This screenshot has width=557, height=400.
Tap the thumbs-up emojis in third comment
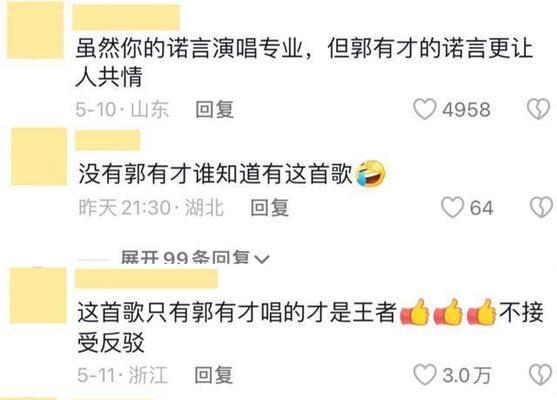pos(448,313)
